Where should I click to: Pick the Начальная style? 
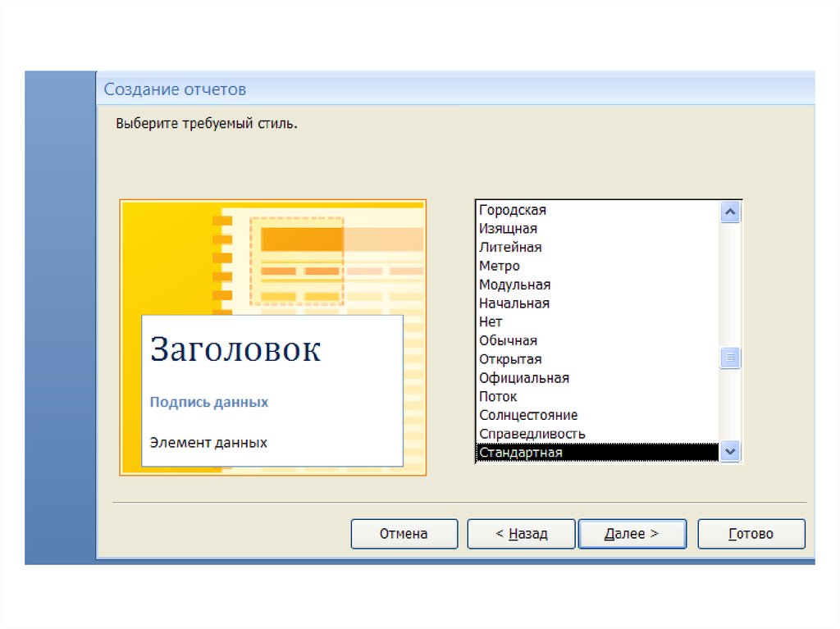tap(514, 303)
